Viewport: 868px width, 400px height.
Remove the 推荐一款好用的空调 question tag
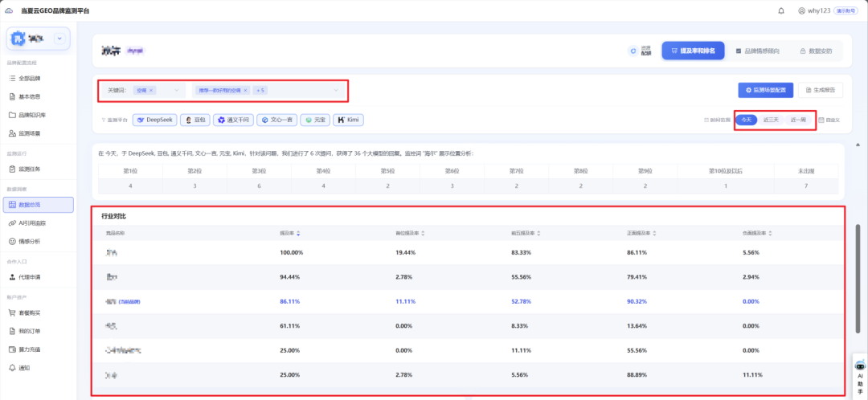pos(245,90)
